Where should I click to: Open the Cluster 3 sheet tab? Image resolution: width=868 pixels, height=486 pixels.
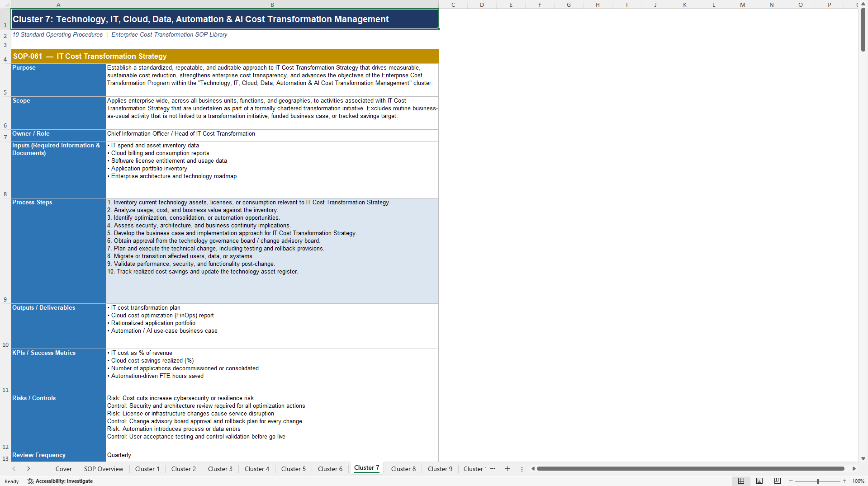(220, 469)
